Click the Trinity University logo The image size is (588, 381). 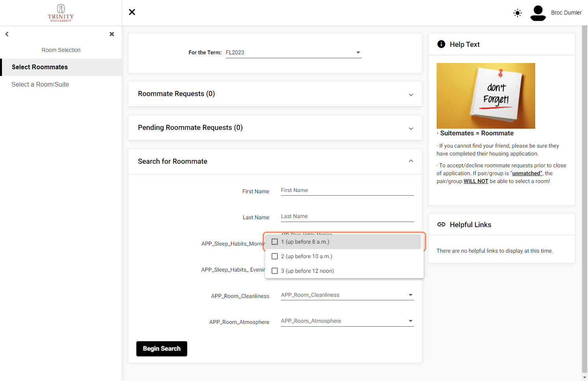[x=61, y=13]
